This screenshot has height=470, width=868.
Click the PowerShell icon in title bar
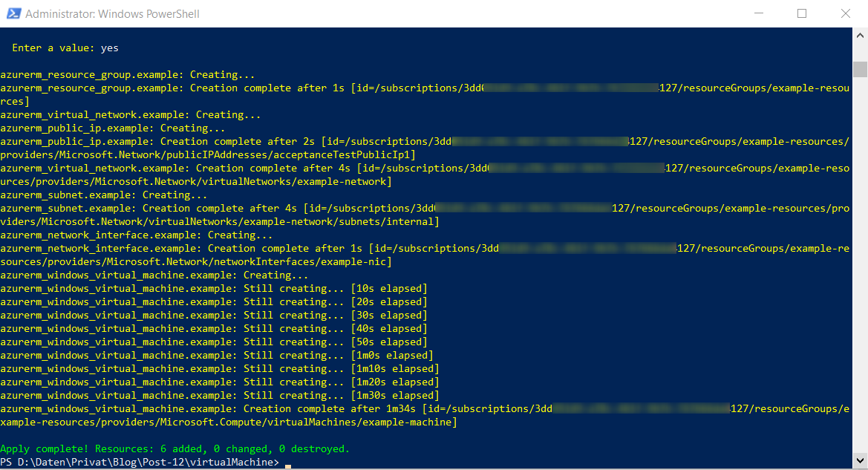tap(13, 13)
